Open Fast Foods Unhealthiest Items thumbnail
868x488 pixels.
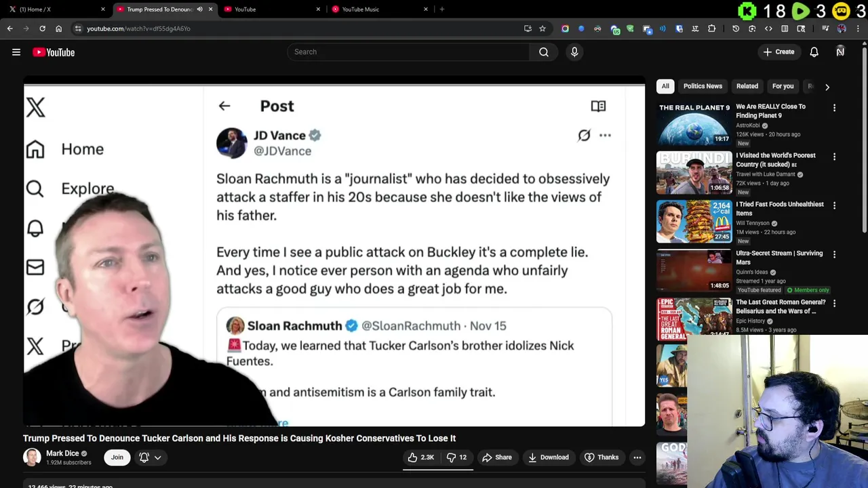[x=694, y=221]
